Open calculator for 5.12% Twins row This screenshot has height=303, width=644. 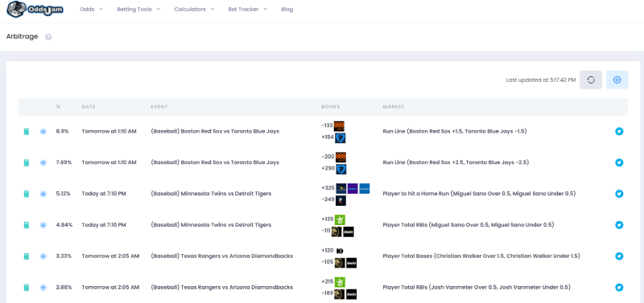[x=27, y=194]
